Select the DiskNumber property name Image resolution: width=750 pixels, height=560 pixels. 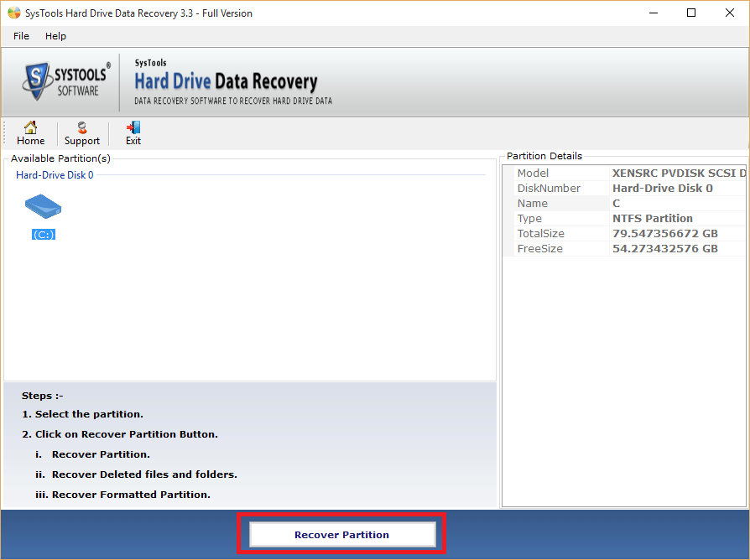pyautogui.click(x=549, y=189)
